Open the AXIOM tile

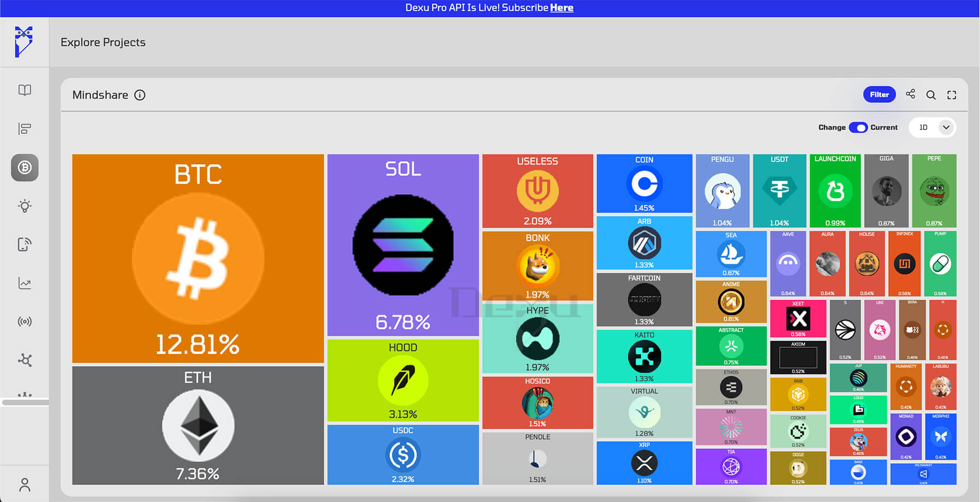click(x=798, y=358)
